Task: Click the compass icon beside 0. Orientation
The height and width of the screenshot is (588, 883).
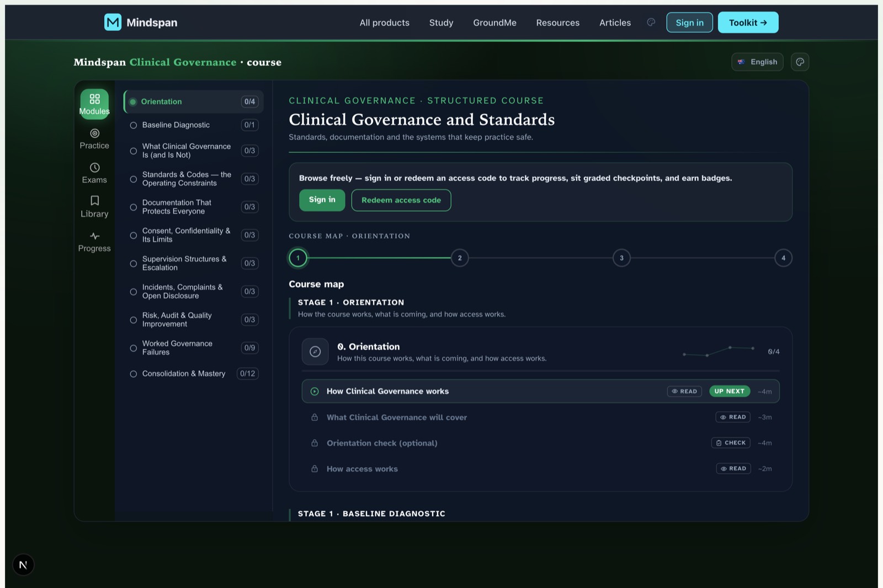Action: click(315, 351)
